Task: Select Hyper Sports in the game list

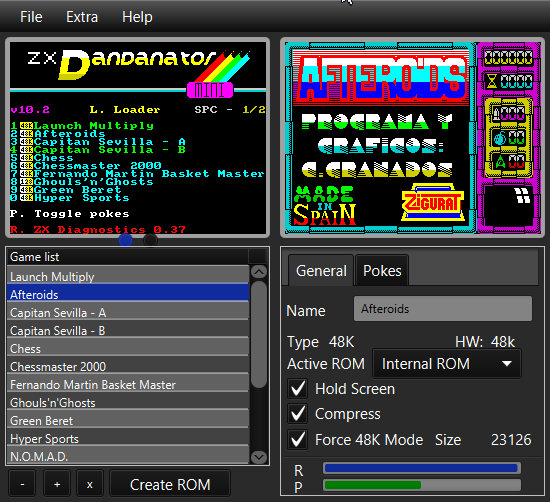Action: [128, 438]
